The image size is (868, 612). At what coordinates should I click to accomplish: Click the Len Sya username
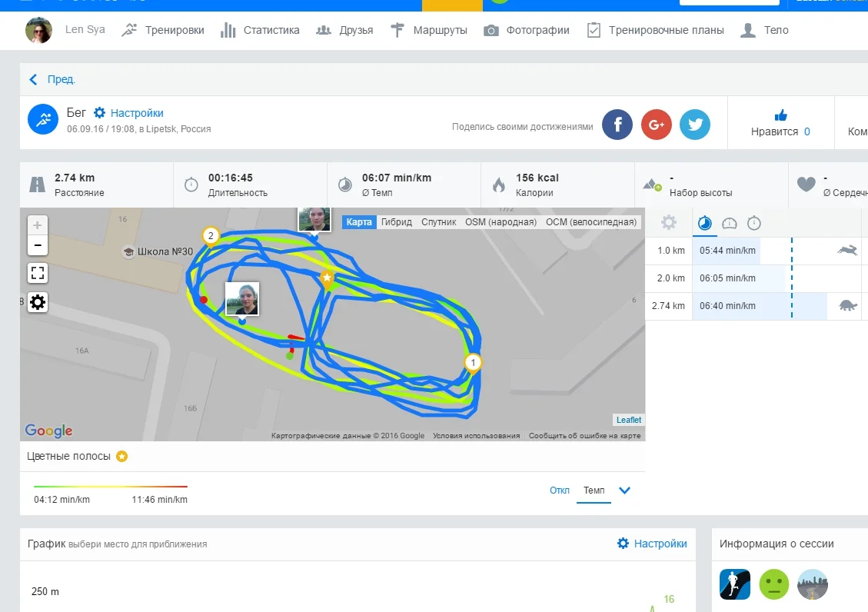[85, 29]
